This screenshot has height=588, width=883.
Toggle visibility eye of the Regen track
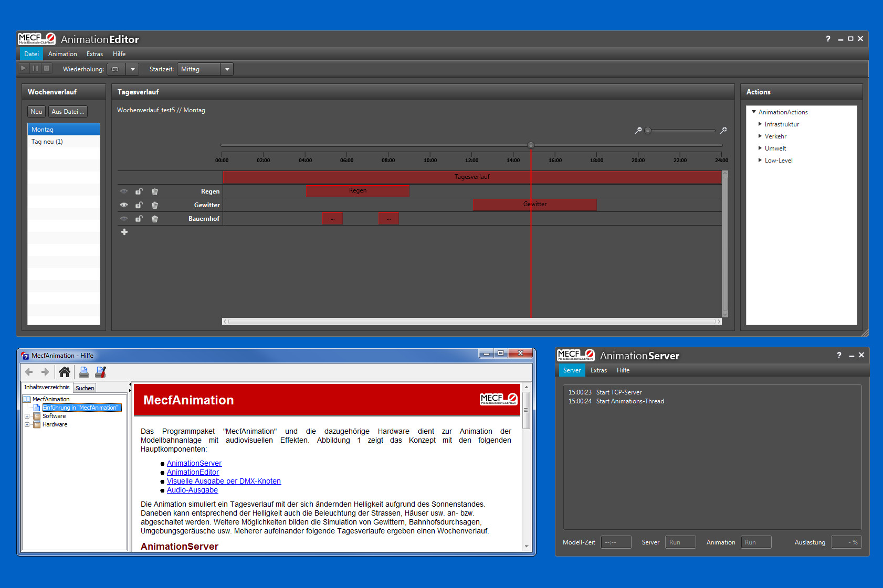click(x=124, y=191)
